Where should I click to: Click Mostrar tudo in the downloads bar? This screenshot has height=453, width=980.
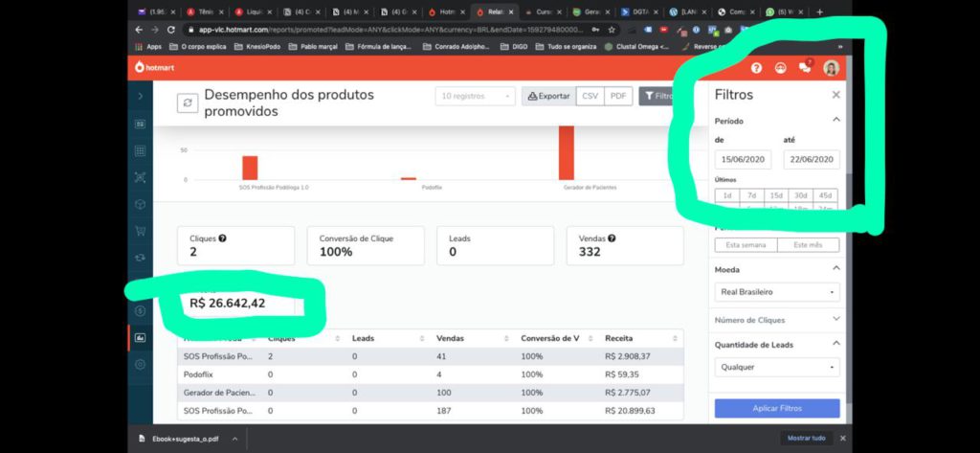point(806,439)
